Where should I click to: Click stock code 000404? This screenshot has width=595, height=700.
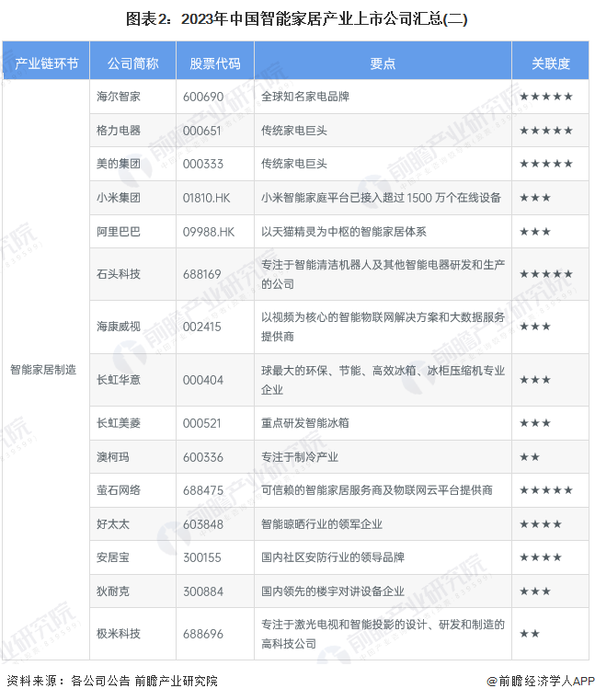tap(203, 380)
